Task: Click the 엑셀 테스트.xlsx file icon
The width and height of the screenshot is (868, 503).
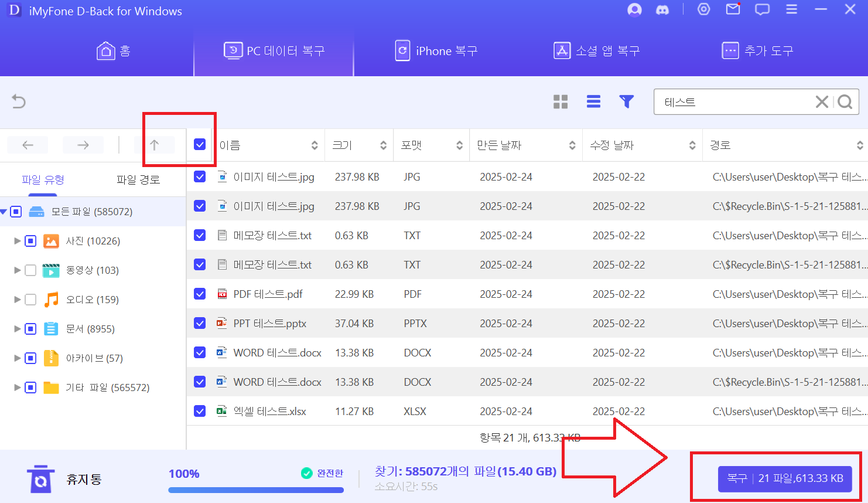Action: pyautogui.click(x=222, y=411)
